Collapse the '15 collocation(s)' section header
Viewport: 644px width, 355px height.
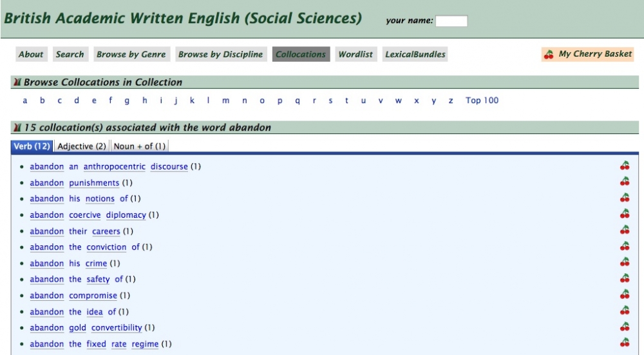point(17,128)
